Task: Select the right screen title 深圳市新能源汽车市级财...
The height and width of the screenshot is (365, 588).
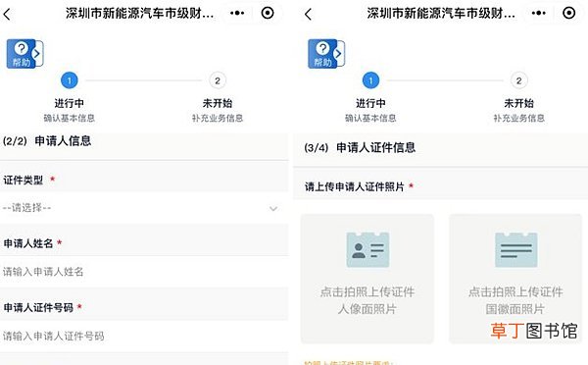Action: (x=441, y=14)
